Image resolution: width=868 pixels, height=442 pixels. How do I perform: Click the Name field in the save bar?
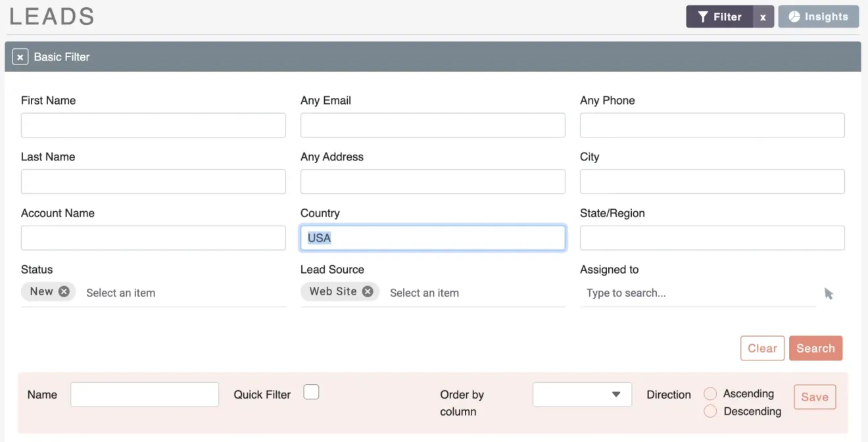pos(145,394)
